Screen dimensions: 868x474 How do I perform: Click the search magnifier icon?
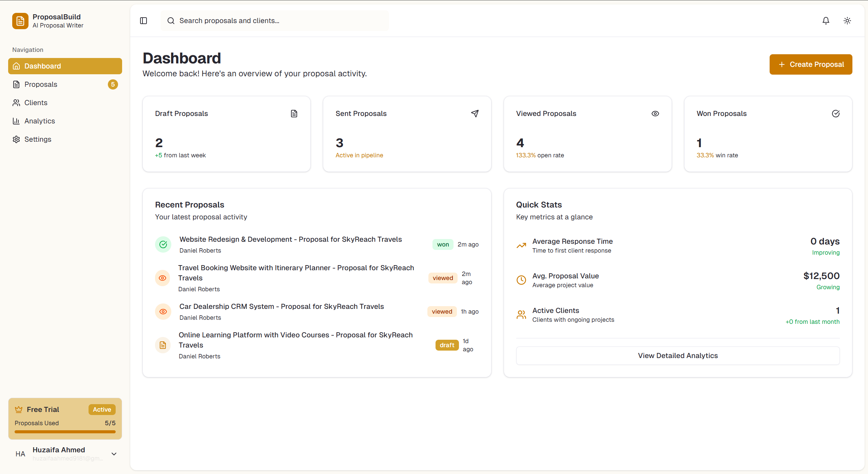[171, 21]
